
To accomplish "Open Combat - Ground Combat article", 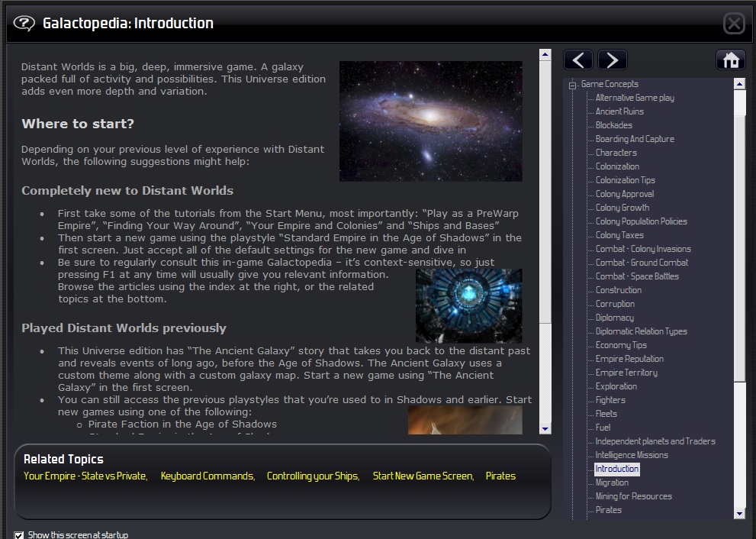I will 642,263.
